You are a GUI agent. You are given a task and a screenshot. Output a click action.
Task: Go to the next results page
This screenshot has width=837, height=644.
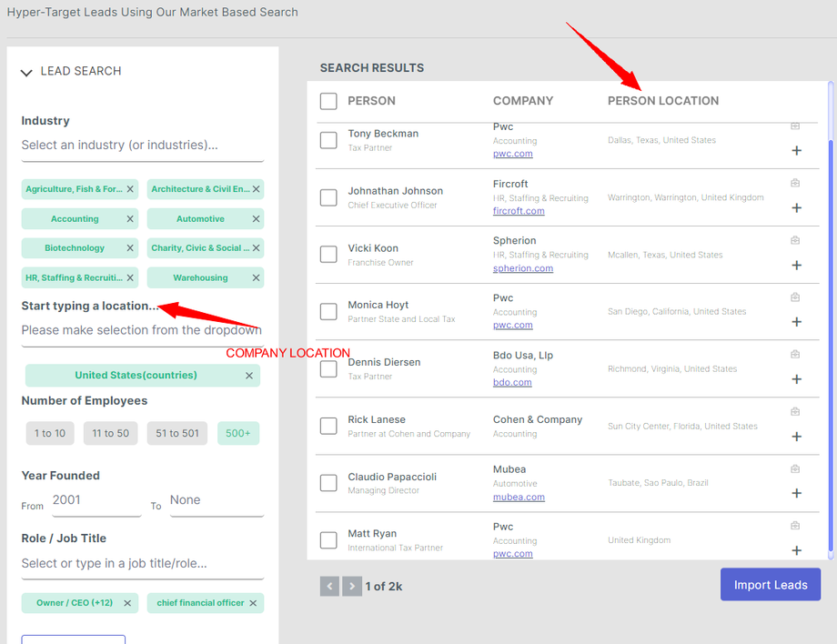pyautogui.click(x=352, y=587)
